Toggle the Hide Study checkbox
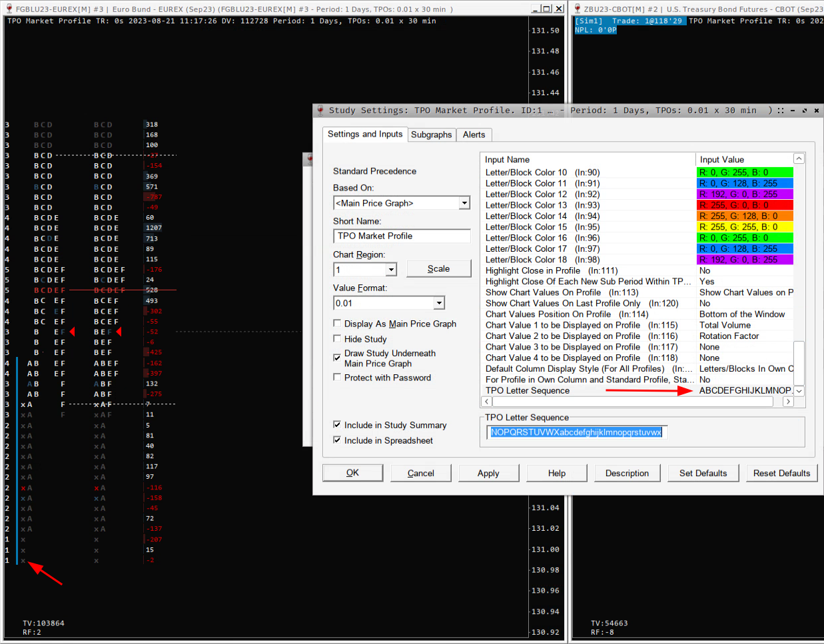824x644 pixels. pyautogui.click(x=337, y=339)
